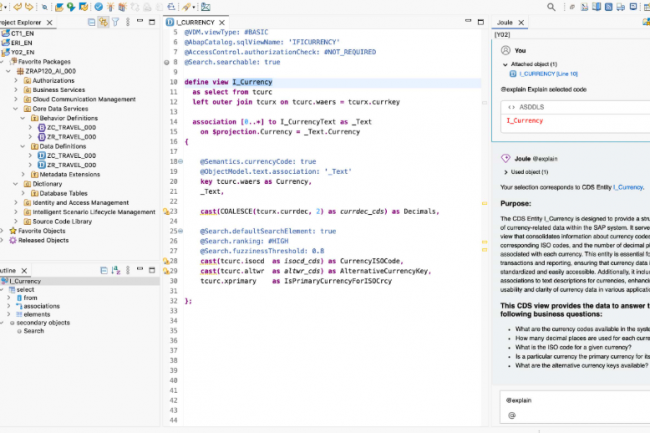Click the Joule prompt input field
Screen dimensions: 650x433
(x=576, y=408)
